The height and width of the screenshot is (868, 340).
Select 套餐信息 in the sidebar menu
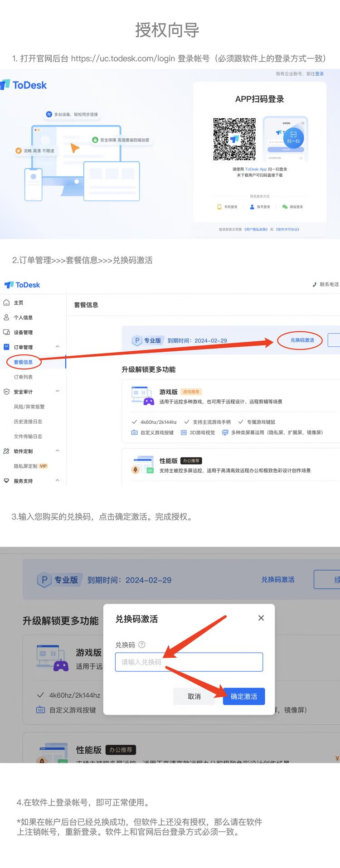(23, 362)
